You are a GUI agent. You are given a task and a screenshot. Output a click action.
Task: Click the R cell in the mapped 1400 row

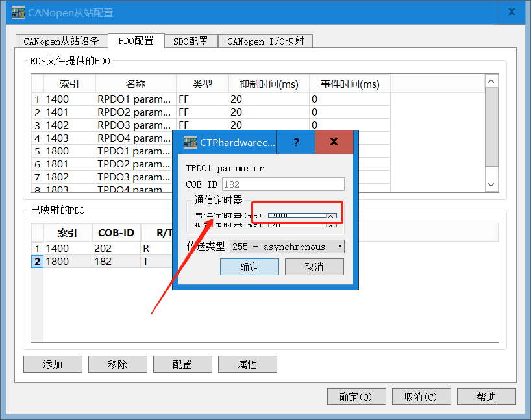(156, 248)
